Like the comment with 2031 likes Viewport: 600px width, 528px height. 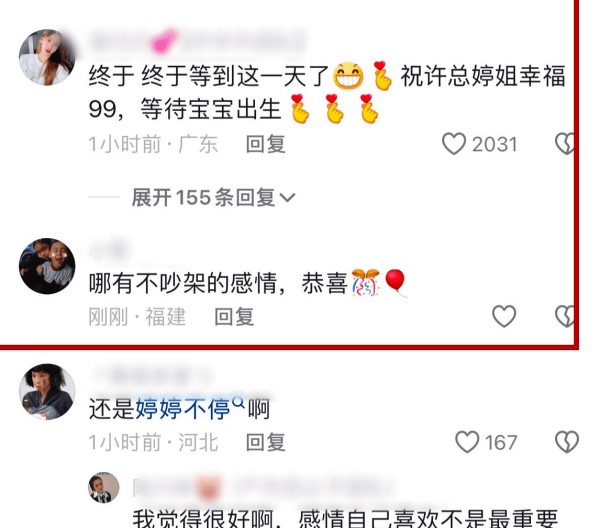(453, 144)
